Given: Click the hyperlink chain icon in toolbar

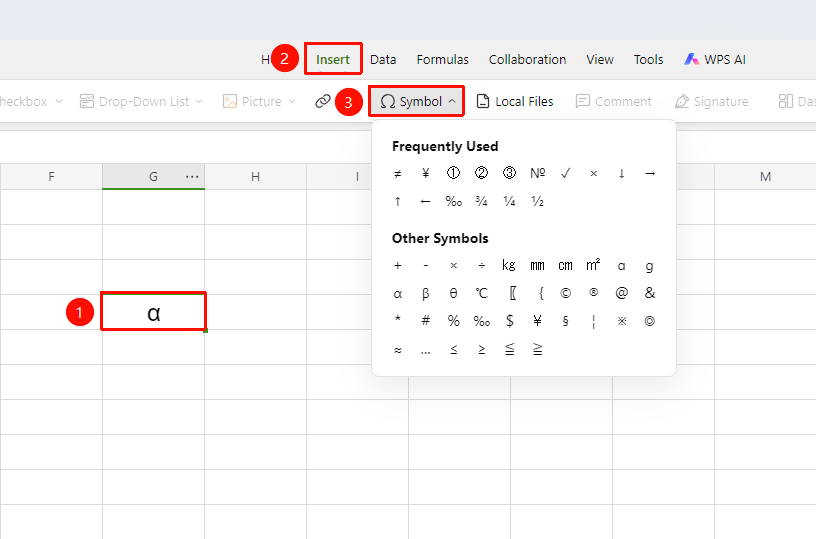Looking at the screenshot, I should 323,101.
